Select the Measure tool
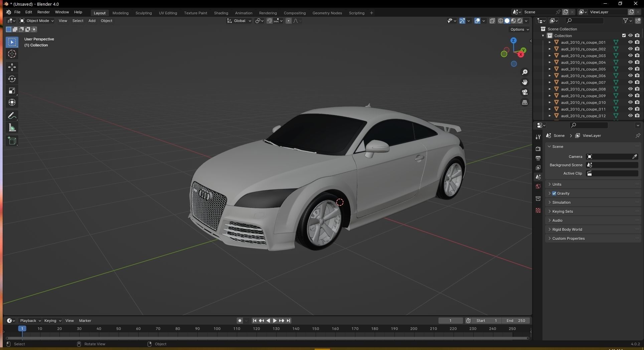Screen dimensions: 644x350 (12, 128)
